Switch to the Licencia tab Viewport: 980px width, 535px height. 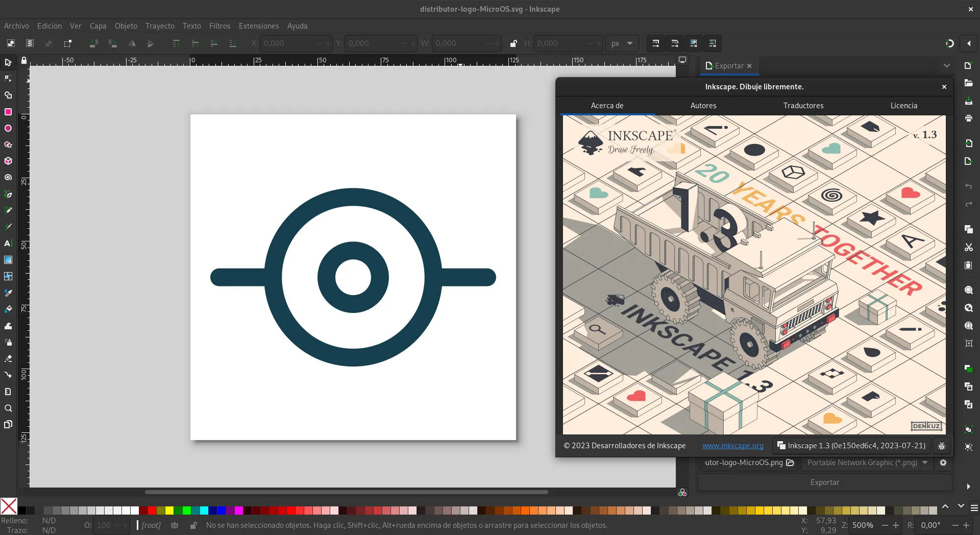click(x=904, y=106)
